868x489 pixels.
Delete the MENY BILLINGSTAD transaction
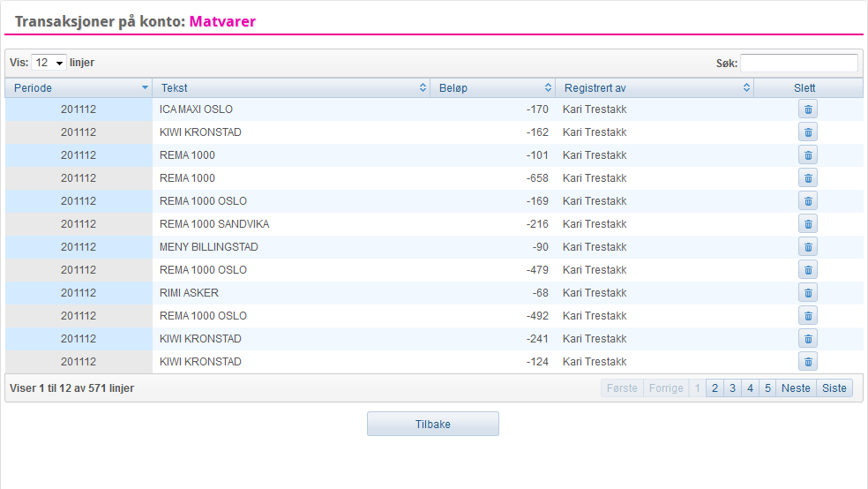pyautogui.click(x=808, y=247)
